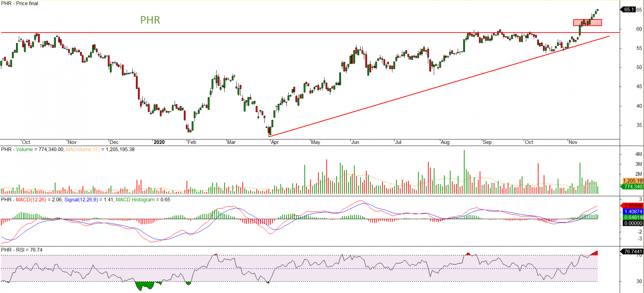Click the 60 price axis label
The width and height of the screenshot is (644, 293).
click(639, 29)
